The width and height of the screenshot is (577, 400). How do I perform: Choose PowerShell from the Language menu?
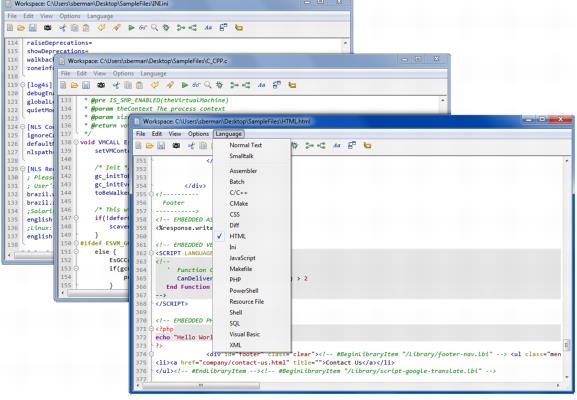coord(252,291)
